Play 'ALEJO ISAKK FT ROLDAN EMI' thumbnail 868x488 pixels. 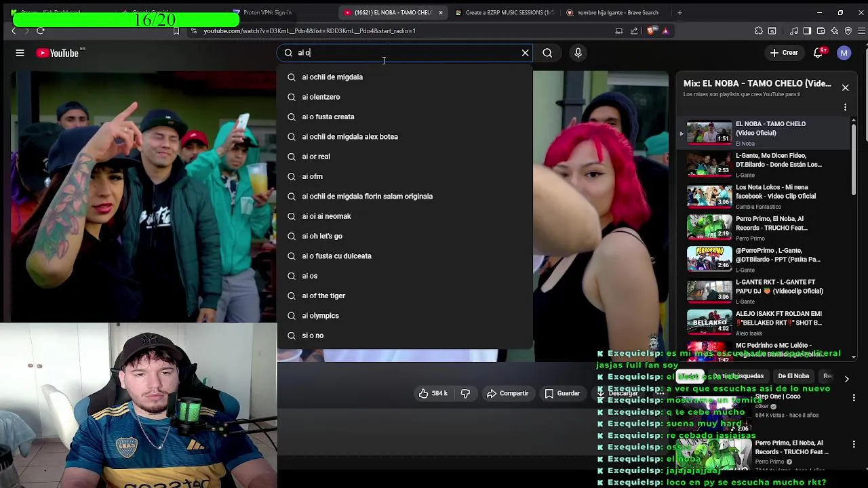[709, 321]
